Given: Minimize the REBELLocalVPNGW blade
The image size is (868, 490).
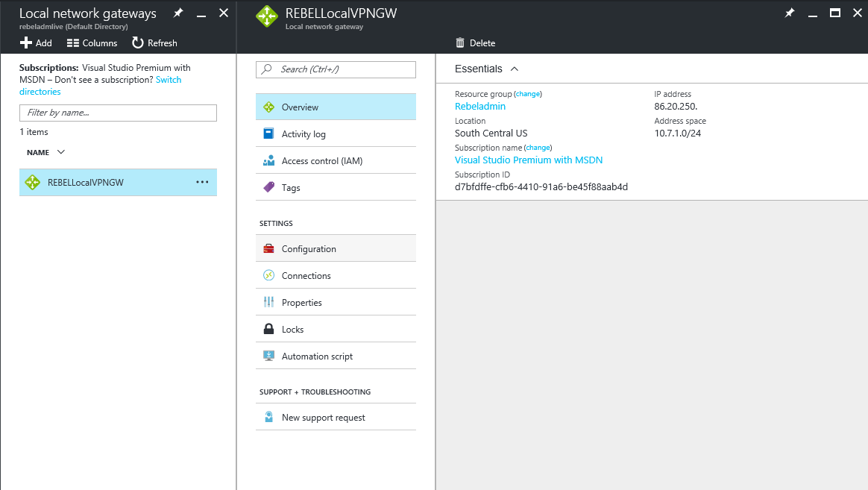Looking at the screenshot, I should [x=813, y=15].
